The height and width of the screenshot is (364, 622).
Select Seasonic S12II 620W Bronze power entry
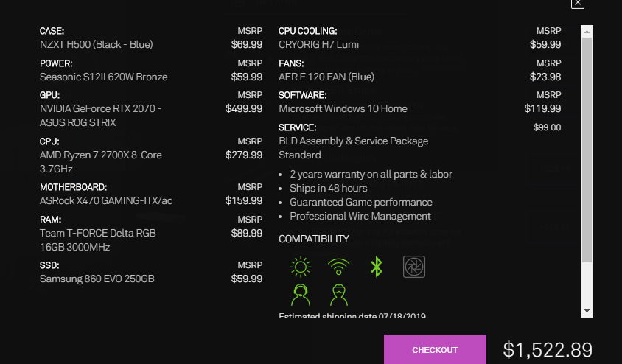click(103, 77)
